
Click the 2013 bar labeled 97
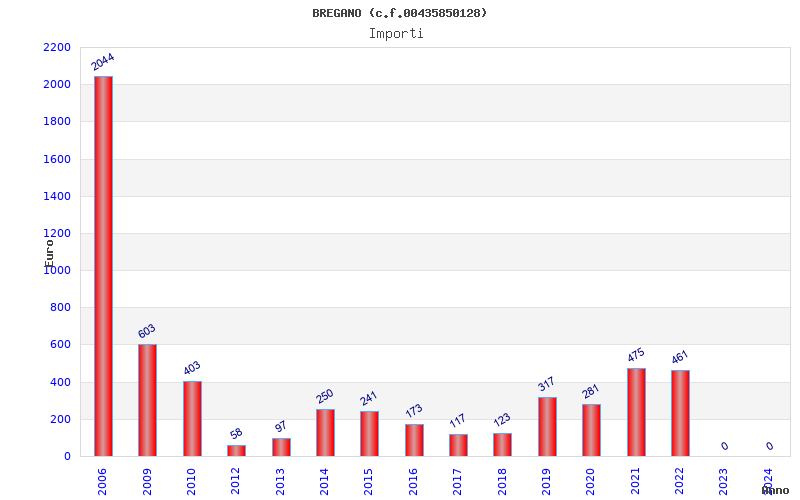[282, 447]
